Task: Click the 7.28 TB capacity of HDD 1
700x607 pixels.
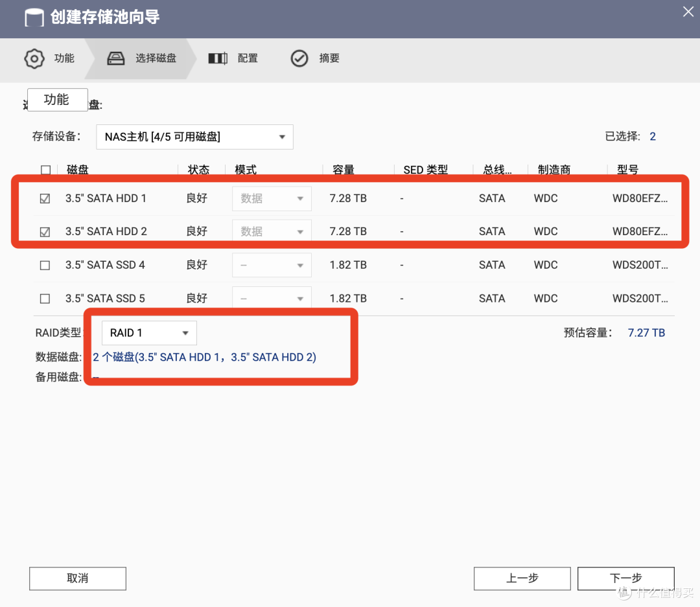Action: 348,199
